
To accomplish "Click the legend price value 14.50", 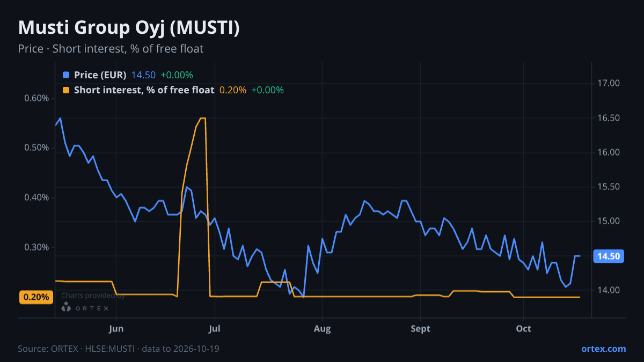I will tap(143, 75).
